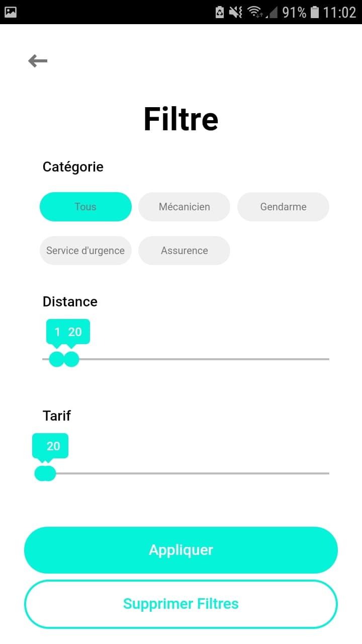
Task: Click the Distance slider minimum handle
Action: click(56, 359)
